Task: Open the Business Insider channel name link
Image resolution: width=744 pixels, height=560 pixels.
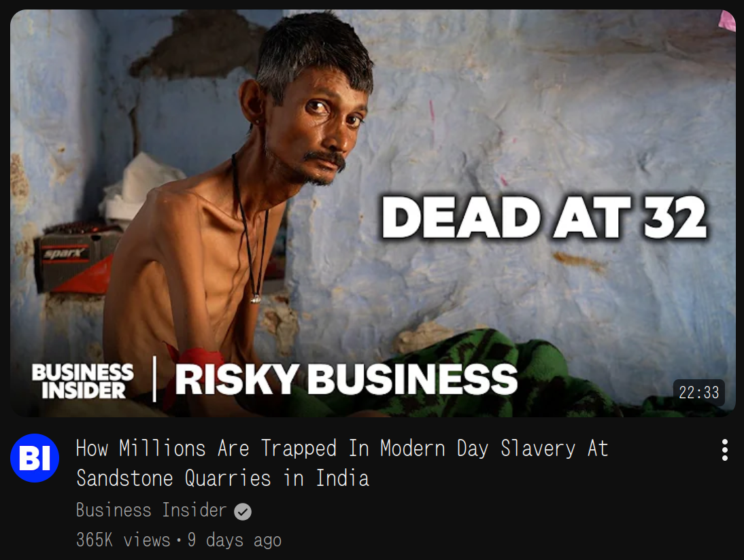Action: tap(152, 510)
